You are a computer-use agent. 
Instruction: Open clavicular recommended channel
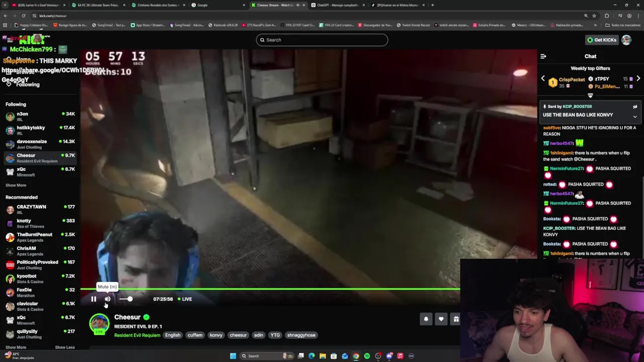pyautogui.click(x=40, y=306)
